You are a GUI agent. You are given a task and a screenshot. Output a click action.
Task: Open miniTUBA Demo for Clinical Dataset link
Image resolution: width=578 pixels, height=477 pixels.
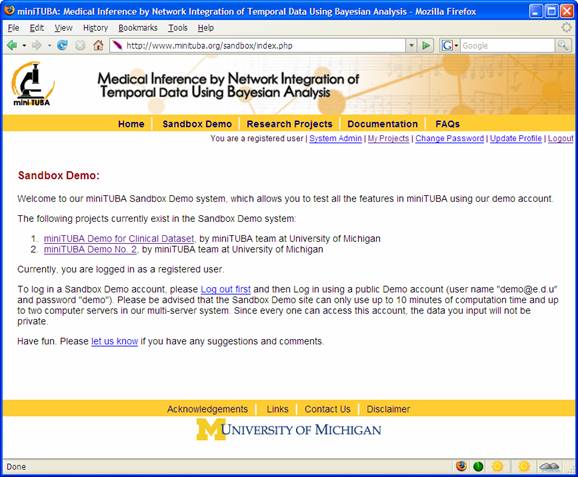click(x=119, y=239)
